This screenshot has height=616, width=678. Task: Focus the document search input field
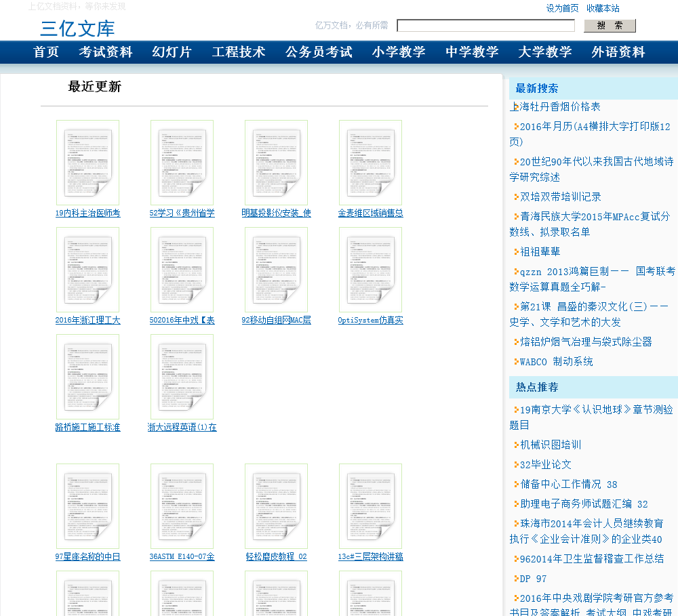[485, 26]
